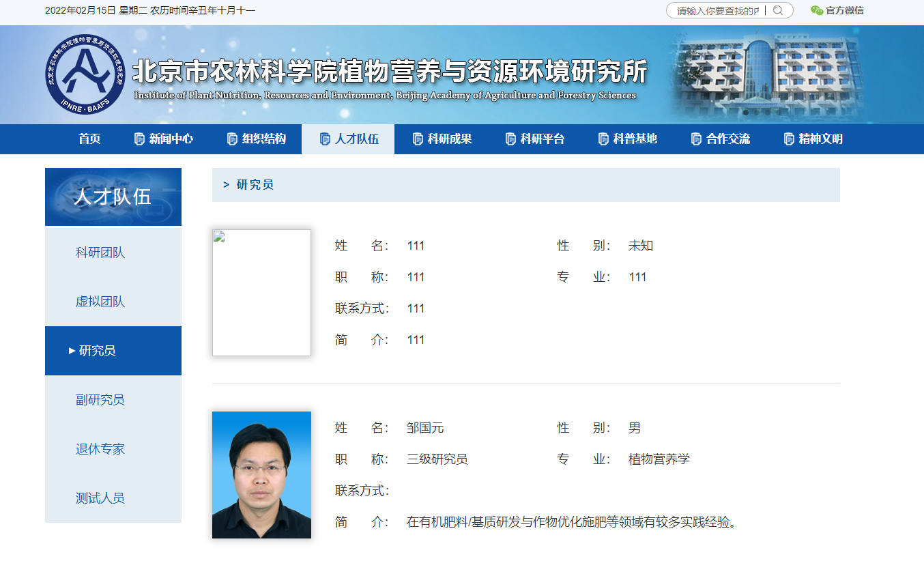
Task: Click the WeChat logo icon
Action: (816, 10)
